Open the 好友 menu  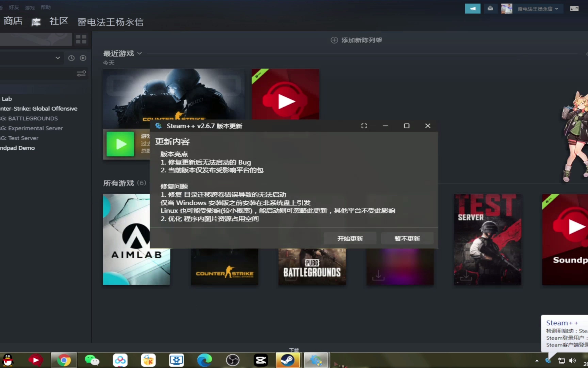click(x=14, y=7)
